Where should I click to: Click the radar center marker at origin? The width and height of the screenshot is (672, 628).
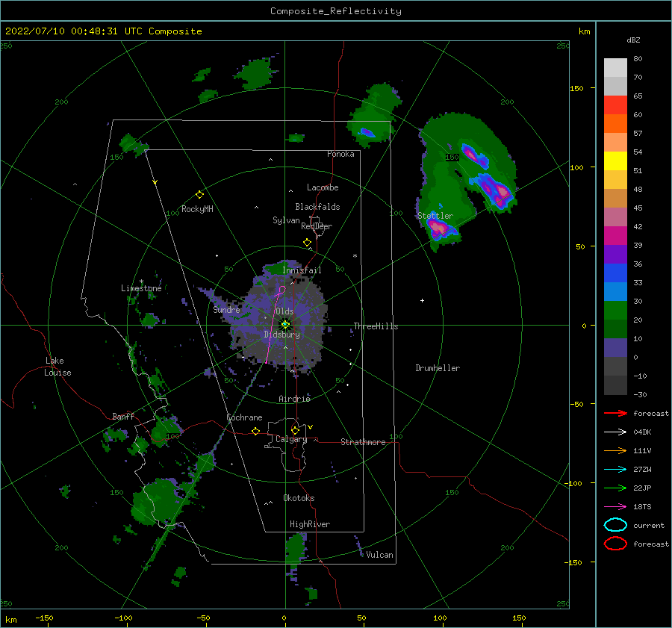(x=285, y=325)
